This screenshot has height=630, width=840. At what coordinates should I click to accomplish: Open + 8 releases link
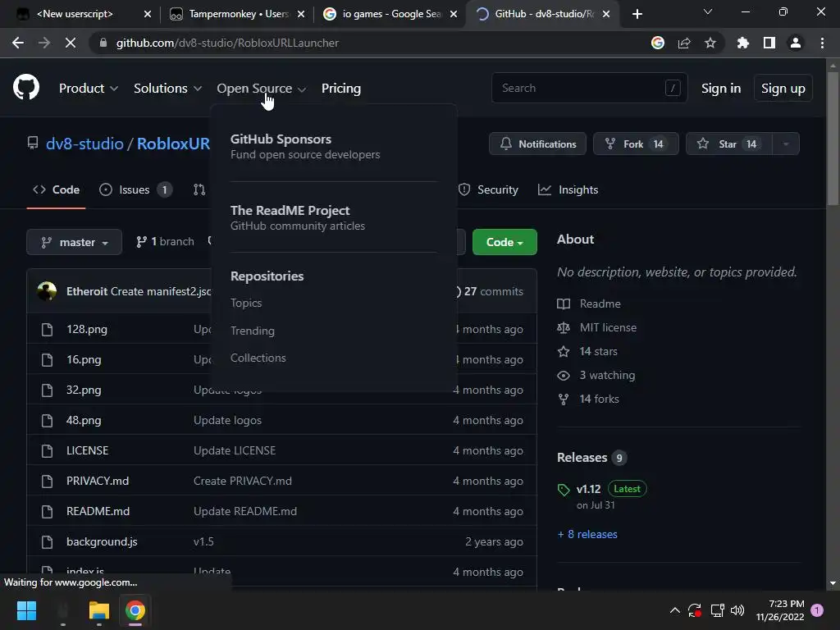click(x=587, y=534)
